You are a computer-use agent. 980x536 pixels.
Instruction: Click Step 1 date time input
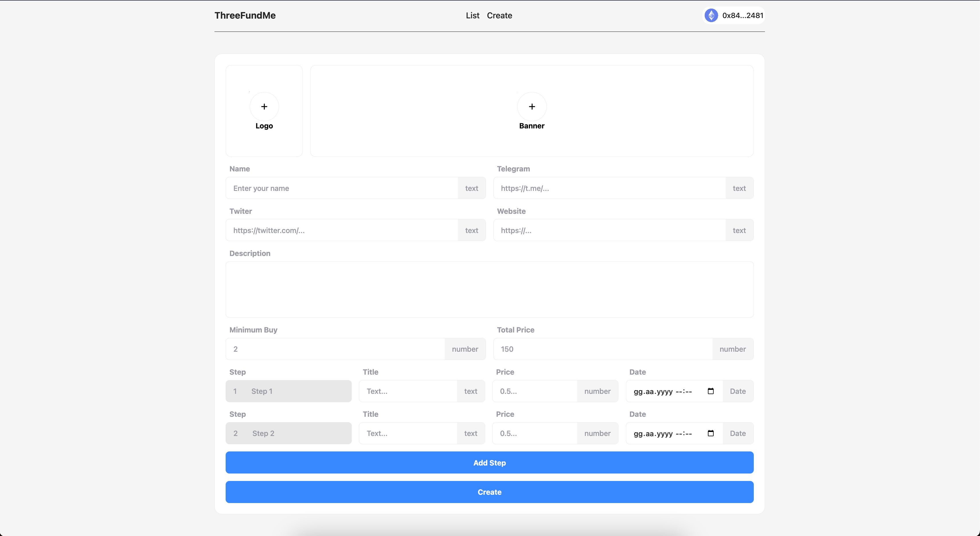[674, 391]
